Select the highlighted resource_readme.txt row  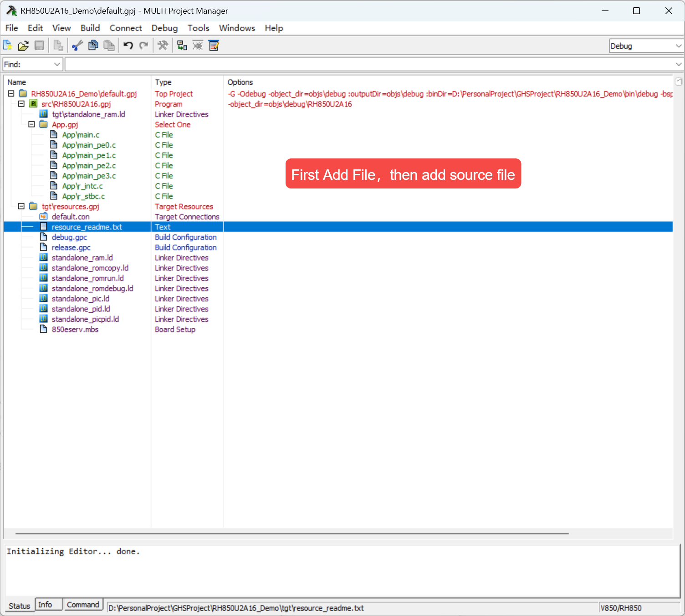[x=338, y=227]
